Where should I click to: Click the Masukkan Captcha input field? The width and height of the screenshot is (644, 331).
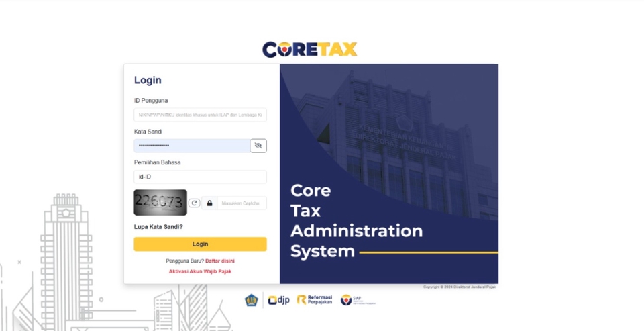click(x=242, y=203)
